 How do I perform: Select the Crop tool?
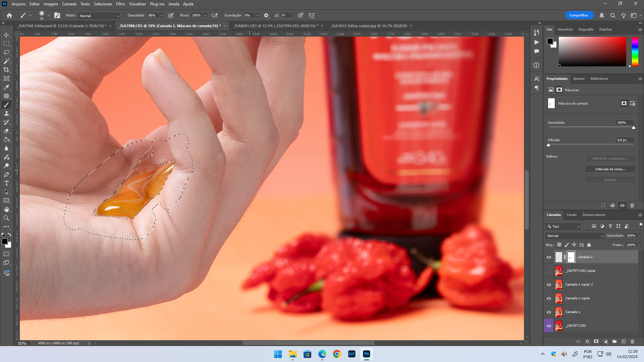(6, 70)
